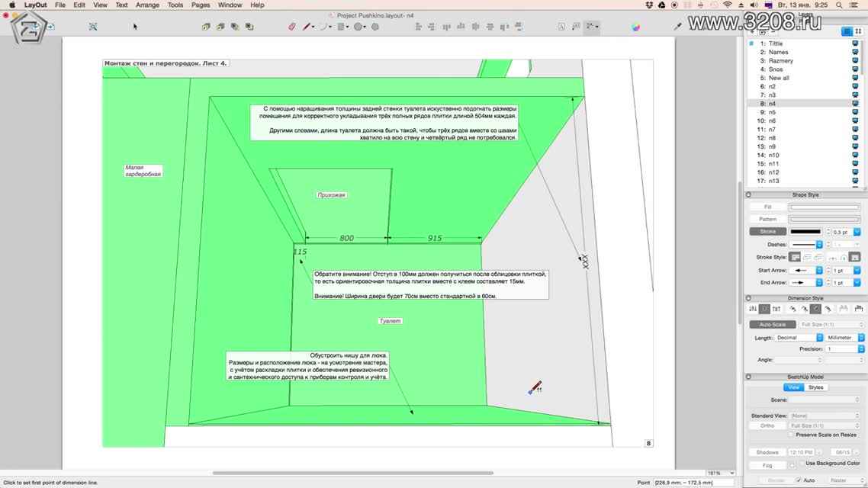Image resolution: width=868 pixels, height=488 pixels.
Task: Click the last Dimension Style leader icon
Action: (859, 310)
